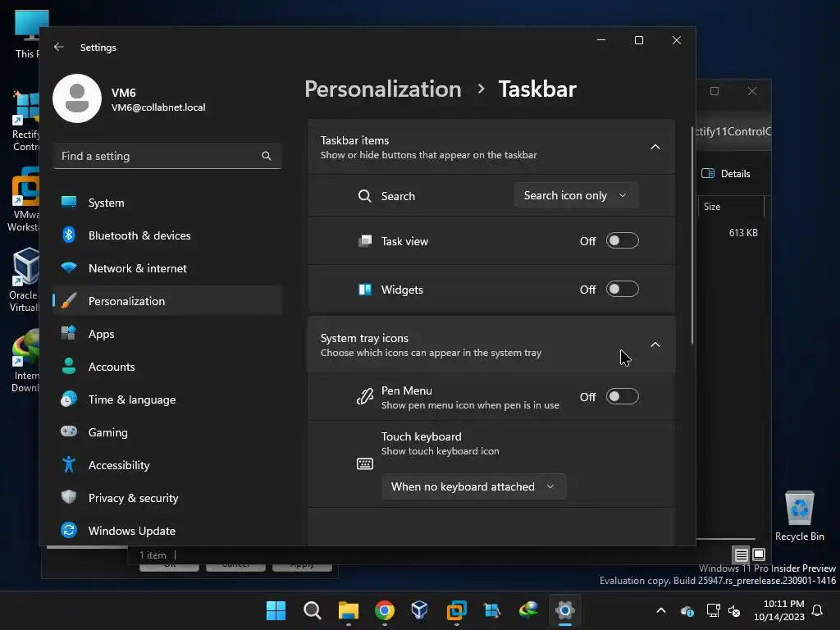Image resolution: width=840 pixels, height=630 pixels.
Task: Click the Privacy shield icon
Action: (x=69, y=497)
